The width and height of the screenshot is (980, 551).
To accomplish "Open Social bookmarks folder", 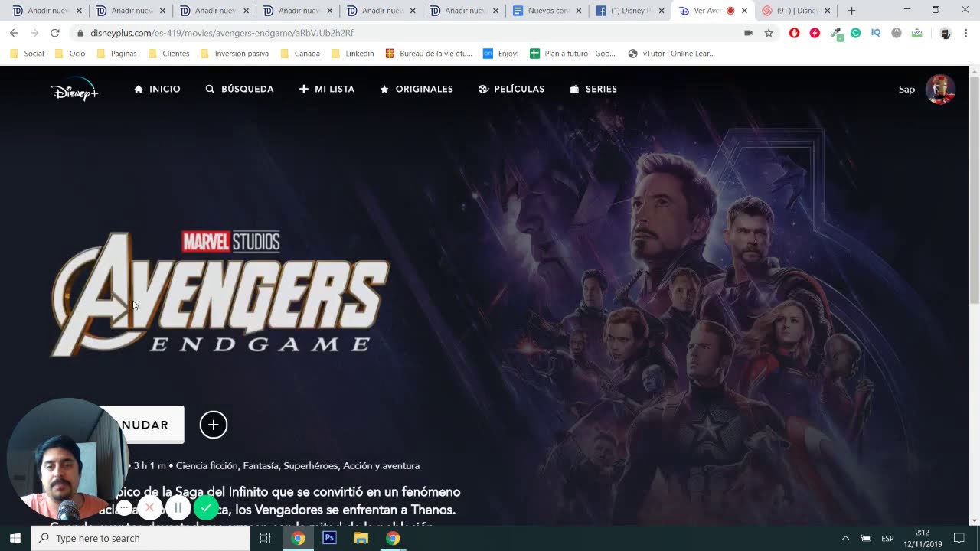I will [27, 54].
